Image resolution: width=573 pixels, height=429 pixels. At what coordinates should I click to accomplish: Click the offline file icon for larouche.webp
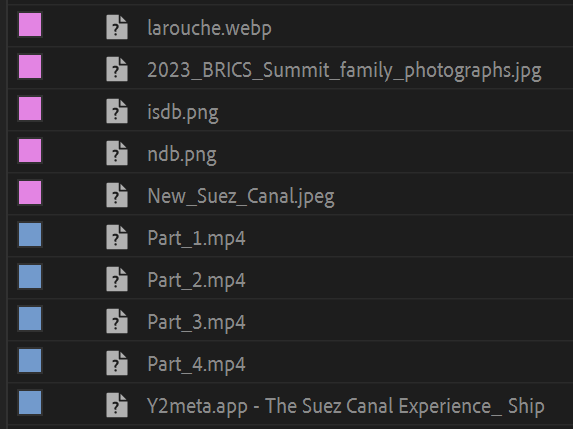(117, 27)
